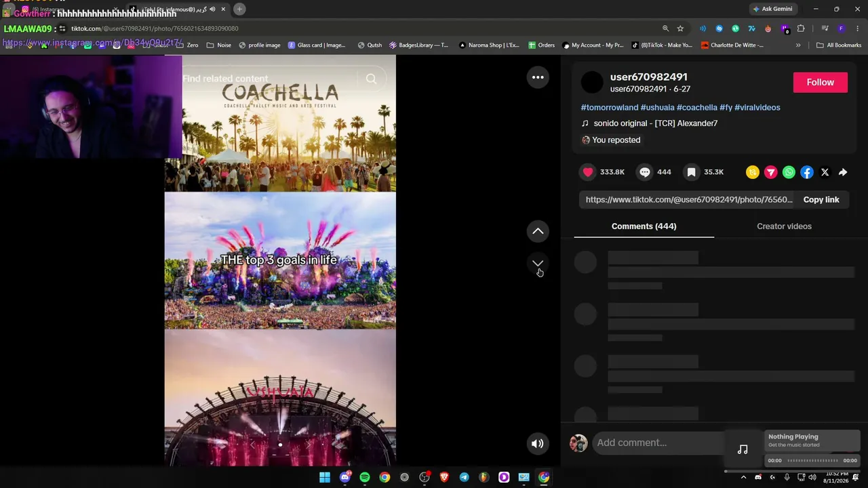This screenshot has height=488, width=868.
Task: Open a new browser tab
Action: (239, 9)
